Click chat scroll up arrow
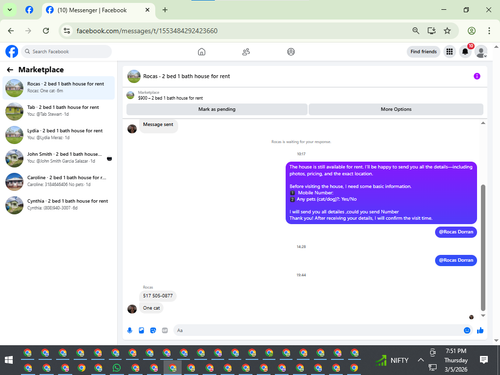 (x=483, y=123)
